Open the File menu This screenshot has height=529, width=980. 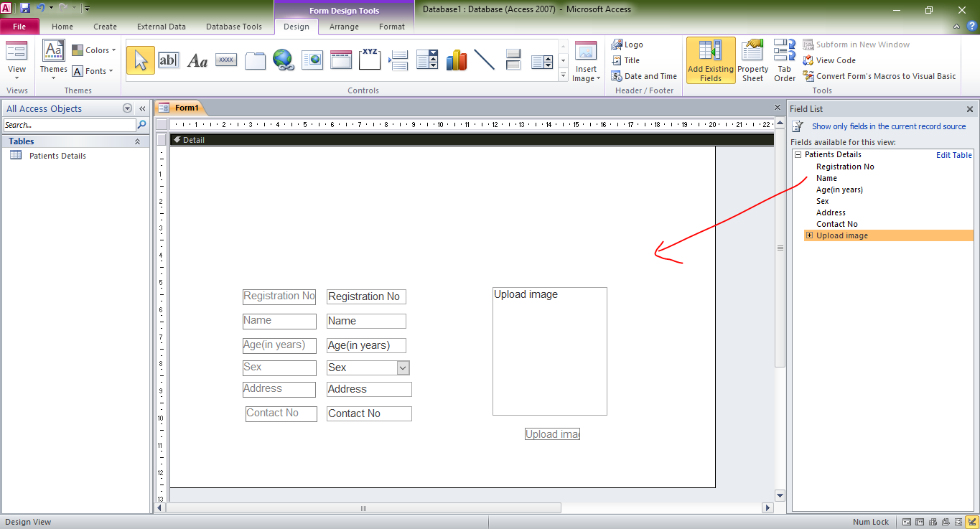[19, 26]
